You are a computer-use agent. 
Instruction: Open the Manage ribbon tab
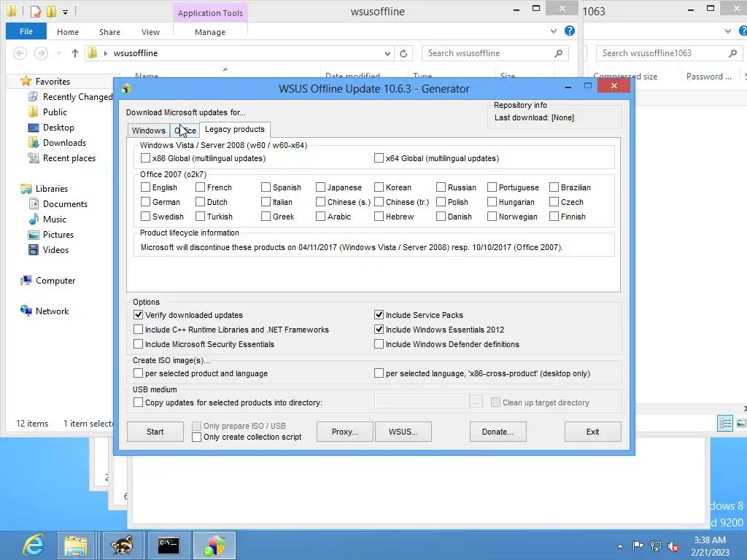210,32
